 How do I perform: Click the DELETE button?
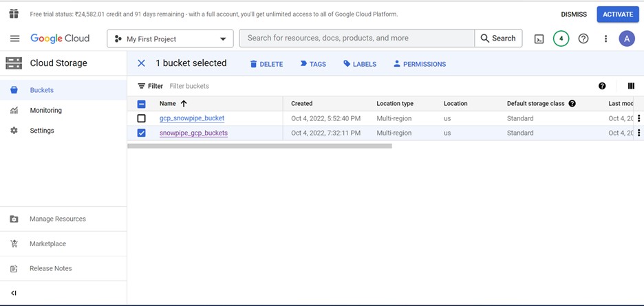tap(266, 64)
